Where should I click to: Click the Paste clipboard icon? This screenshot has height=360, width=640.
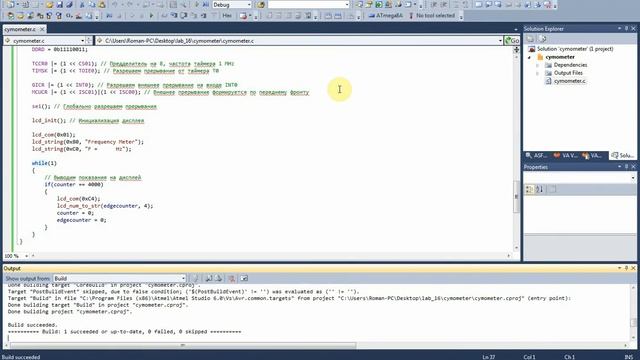coord(102,5)
